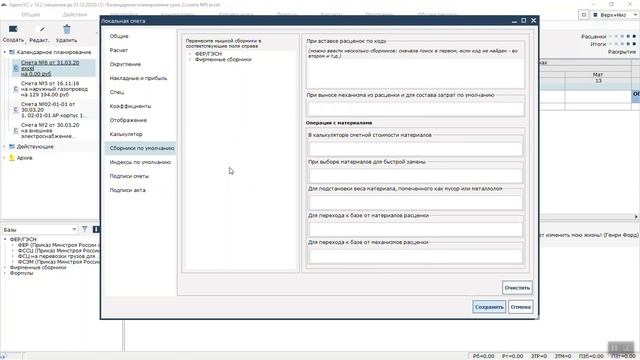Open the Общие ribbon tab

(31, 15)
